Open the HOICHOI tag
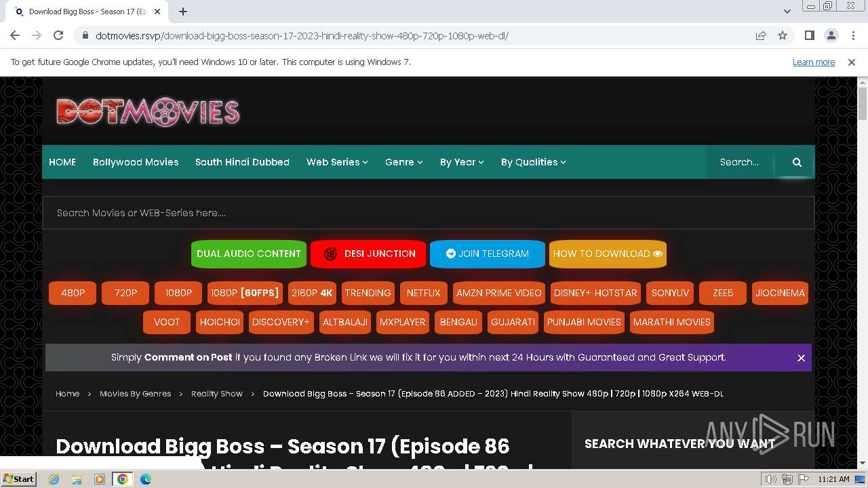This screenshot has width=868, height=488. (x=220, y=322)
